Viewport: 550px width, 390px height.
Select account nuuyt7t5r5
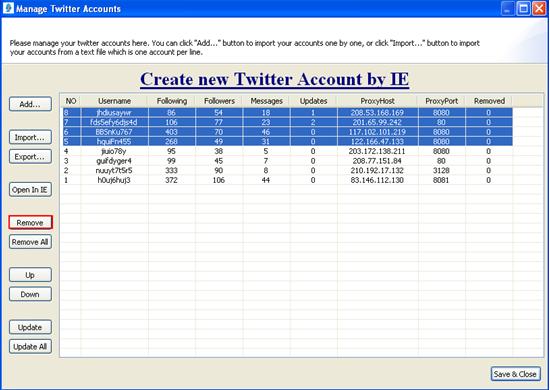pos(114,170)
